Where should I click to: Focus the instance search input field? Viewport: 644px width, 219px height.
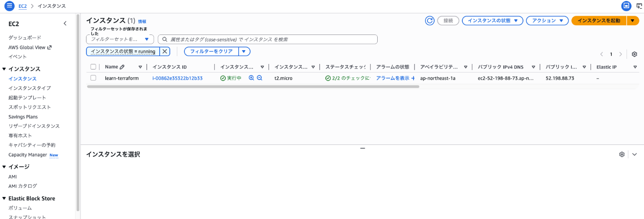268,39
